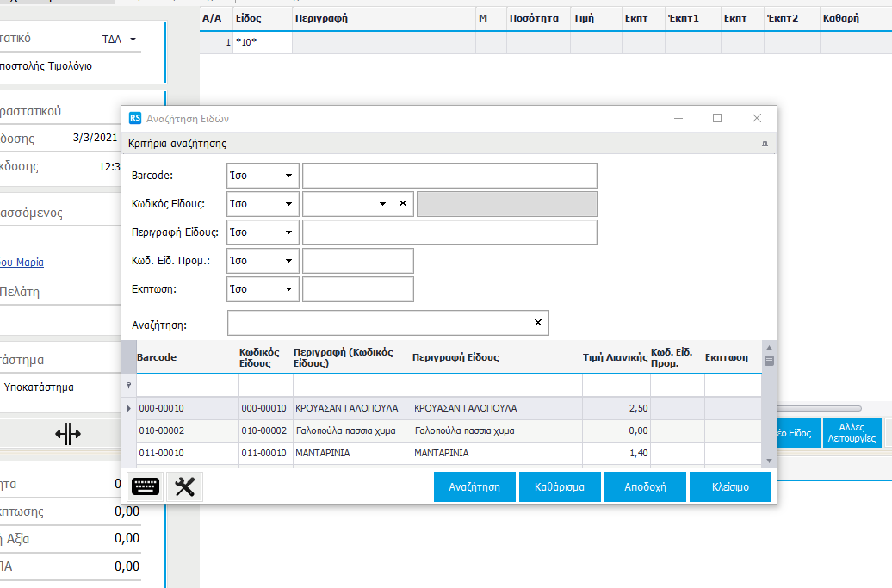Open the Κωδικός Είδους value dropdown
Image resolution: width=892 pixels, height=588 pixels.
(382, 204)
